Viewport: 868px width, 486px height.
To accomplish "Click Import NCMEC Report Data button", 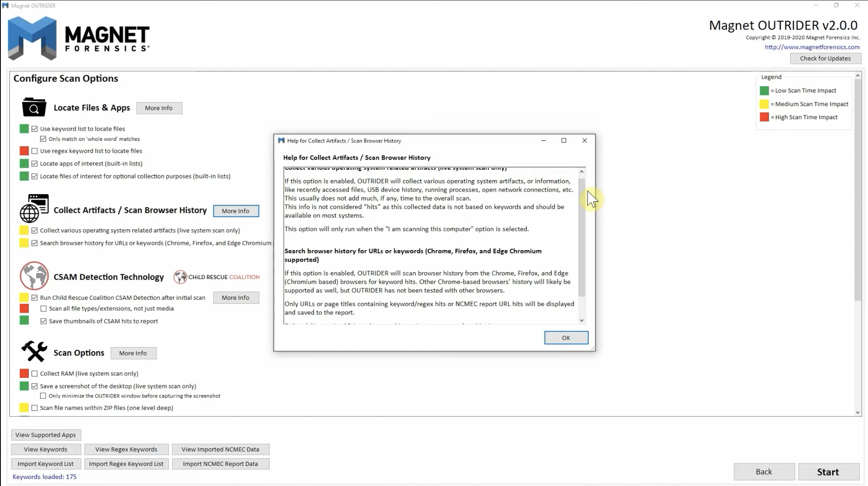I will point(220,463).
